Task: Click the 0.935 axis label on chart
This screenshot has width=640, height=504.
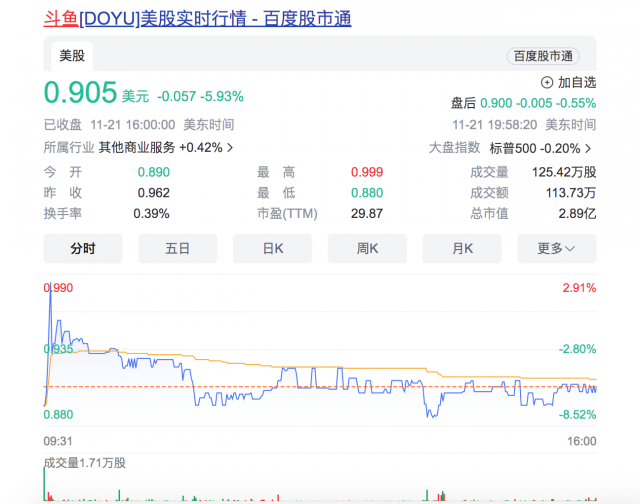Action: coord(58,349)
